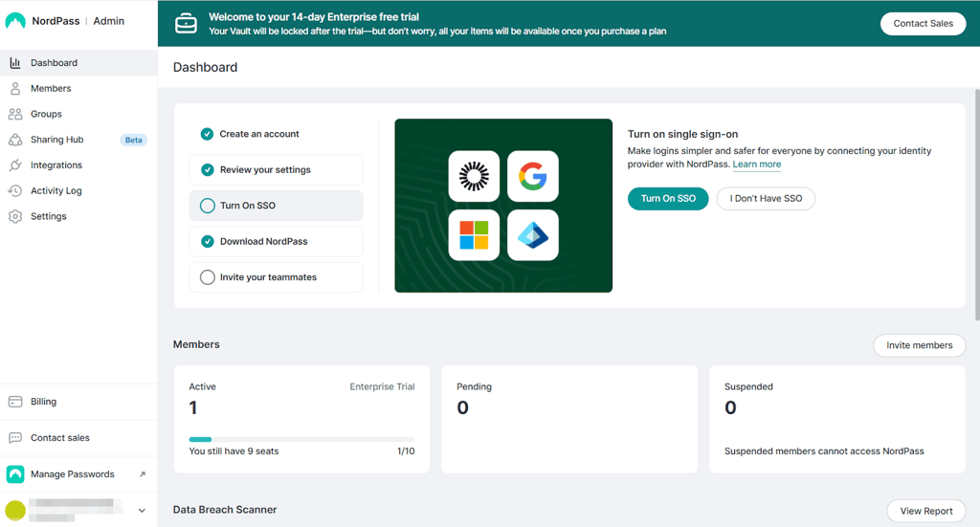This screenshot has height=527, width=980.
Task: Go to the Members page in sidebar
Action: 78,89
